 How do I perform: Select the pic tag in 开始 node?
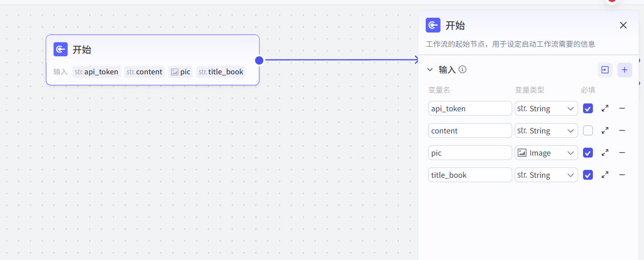tap(180, 72)
